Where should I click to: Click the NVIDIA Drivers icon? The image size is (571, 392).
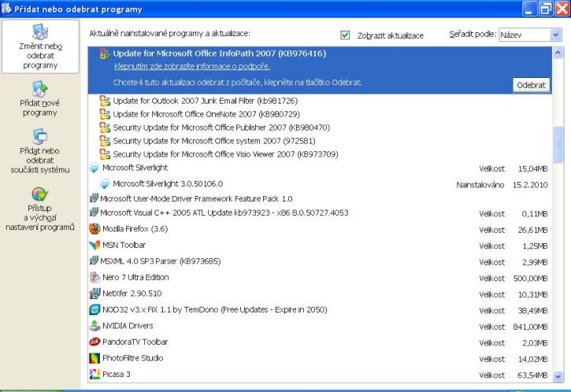pos(95,326)
